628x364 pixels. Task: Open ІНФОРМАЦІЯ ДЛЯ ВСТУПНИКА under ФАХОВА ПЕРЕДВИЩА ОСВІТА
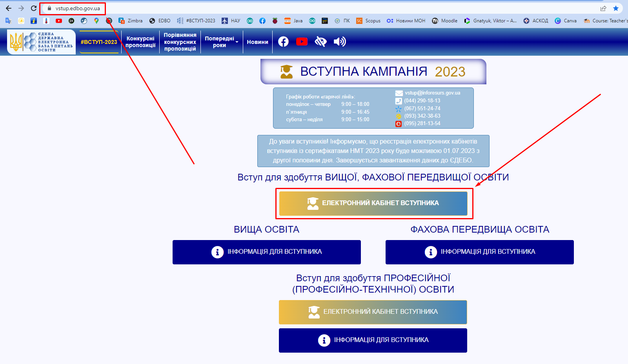[480, 252]
